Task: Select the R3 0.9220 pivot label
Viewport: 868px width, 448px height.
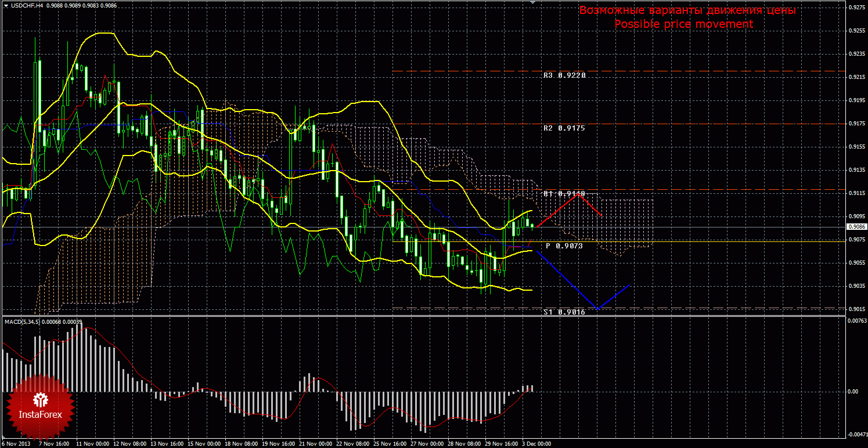Action: click(564, 75)
